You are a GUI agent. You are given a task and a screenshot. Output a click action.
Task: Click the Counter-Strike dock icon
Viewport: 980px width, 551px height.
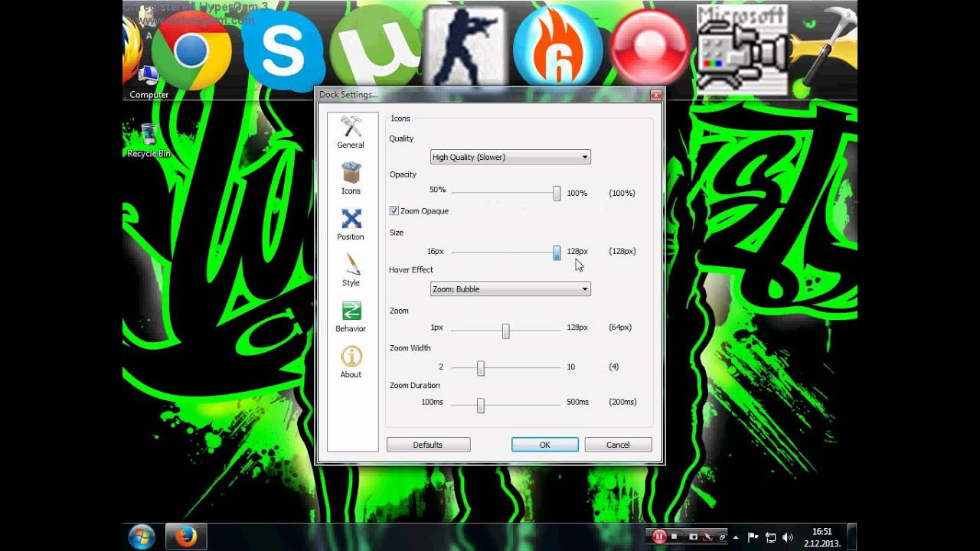click(465, 46)
